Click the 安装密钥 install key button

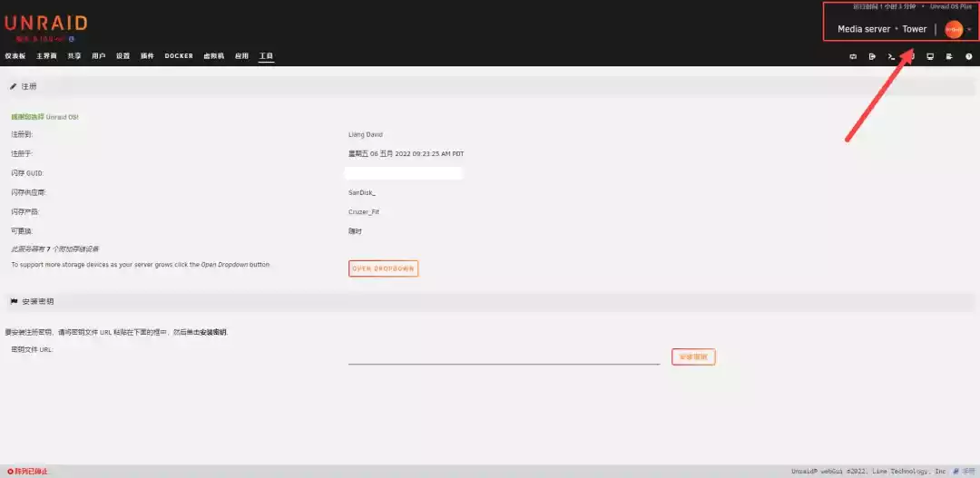(x=693, y=357)
